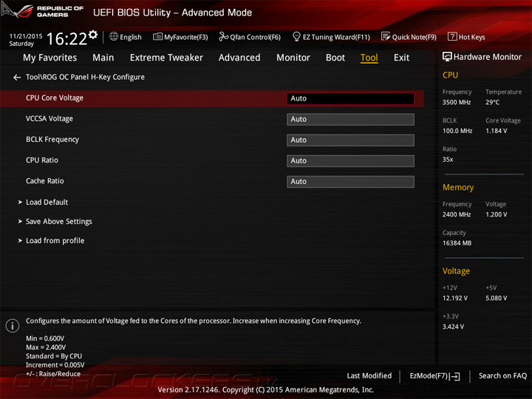This screenshot has height=399, width=532.
Task: Select the Cache Ratio row label
Action: pos(45,181)
